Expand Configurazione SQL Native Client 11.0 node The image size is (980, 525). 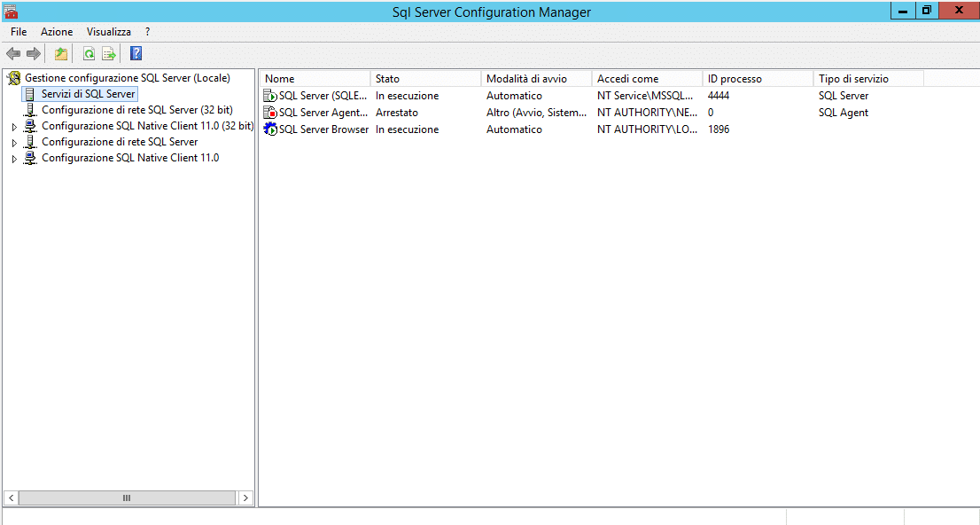coord(14,159)
